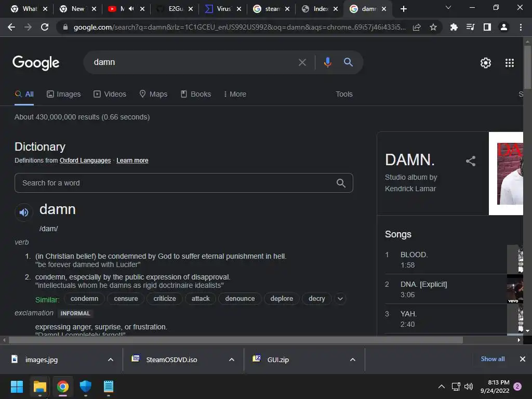
Task: Show hidden system tray icons
Action: click(x=442, y=387)
